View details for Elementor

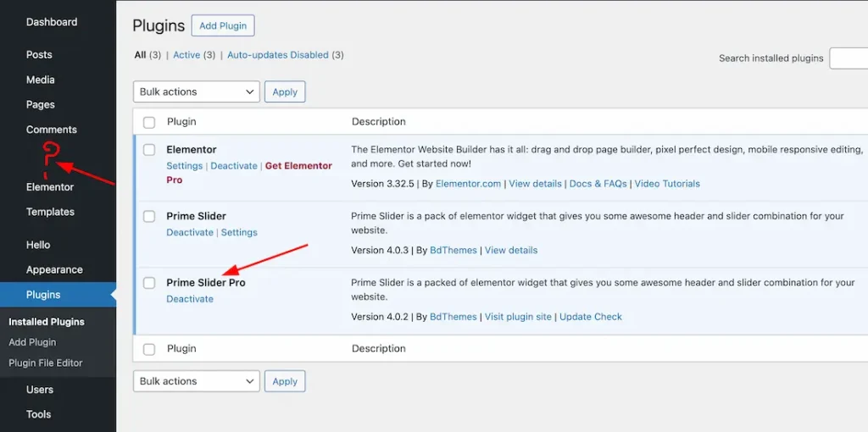[536, 184]
